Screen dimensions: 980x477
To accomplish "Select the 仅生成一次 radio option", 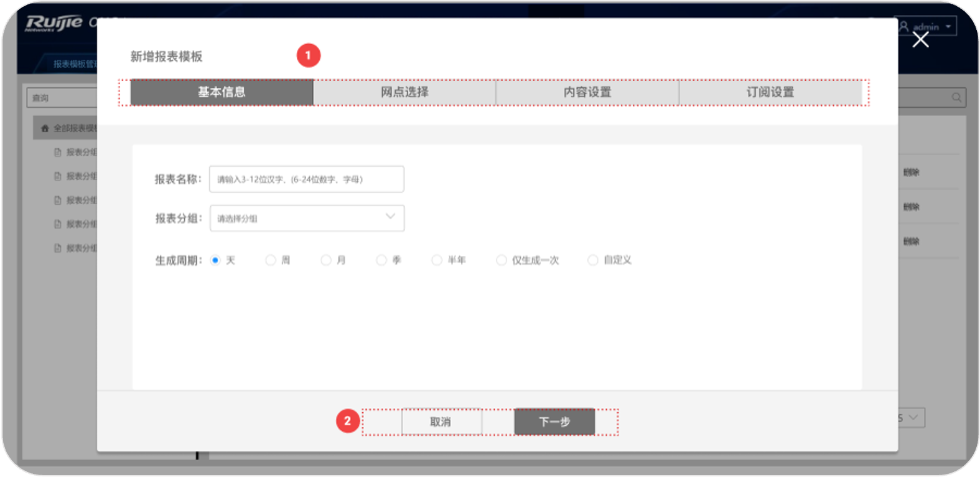I will [501, 260].
